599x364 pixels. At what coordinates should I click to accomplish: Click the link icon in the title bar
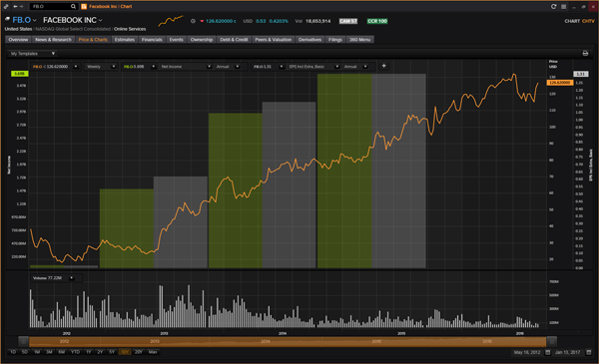(6, 7)
